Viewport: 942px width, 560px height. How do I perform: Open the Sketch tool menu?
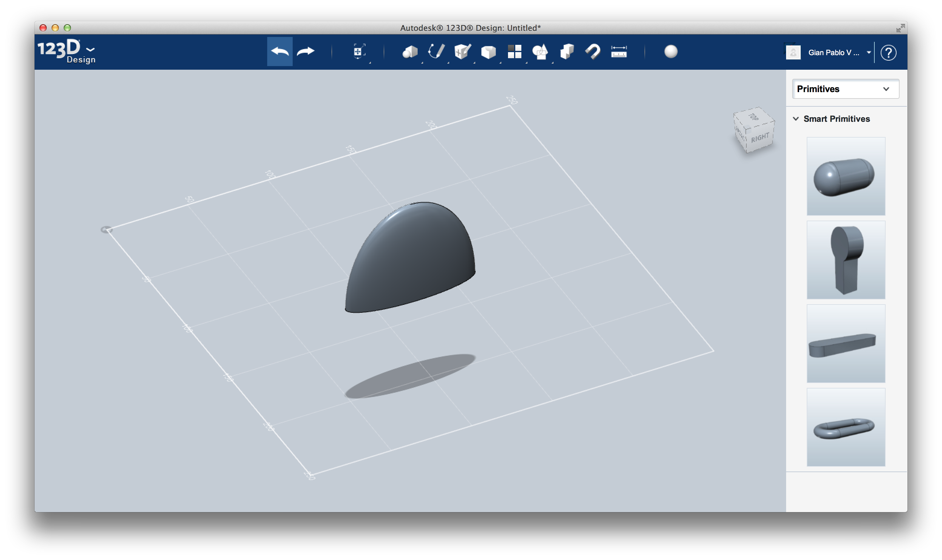click(436, 51)
